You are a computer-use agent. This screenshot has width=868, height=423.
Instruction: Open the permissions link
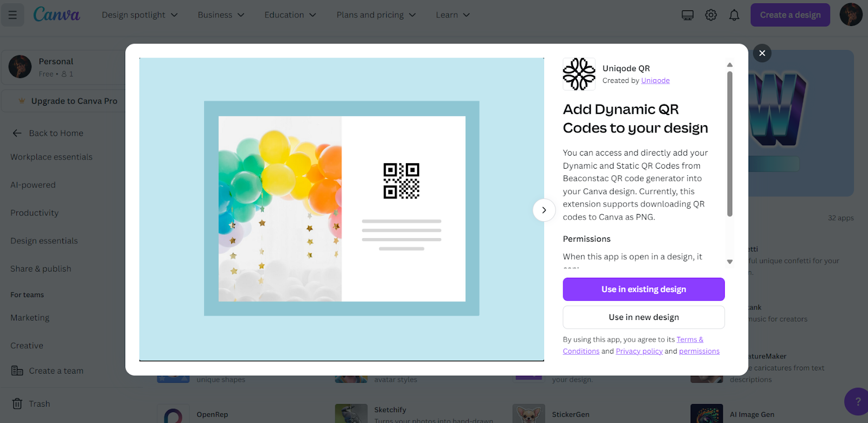click(x=699, y=351)
